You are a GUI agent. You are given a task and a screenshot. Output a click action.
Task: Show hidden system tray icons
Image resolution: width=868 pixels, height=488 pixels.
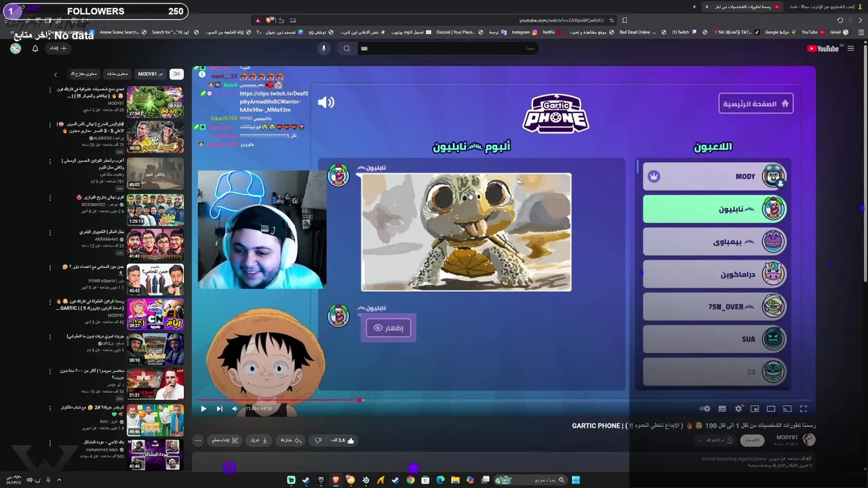[x=59, y=480]
